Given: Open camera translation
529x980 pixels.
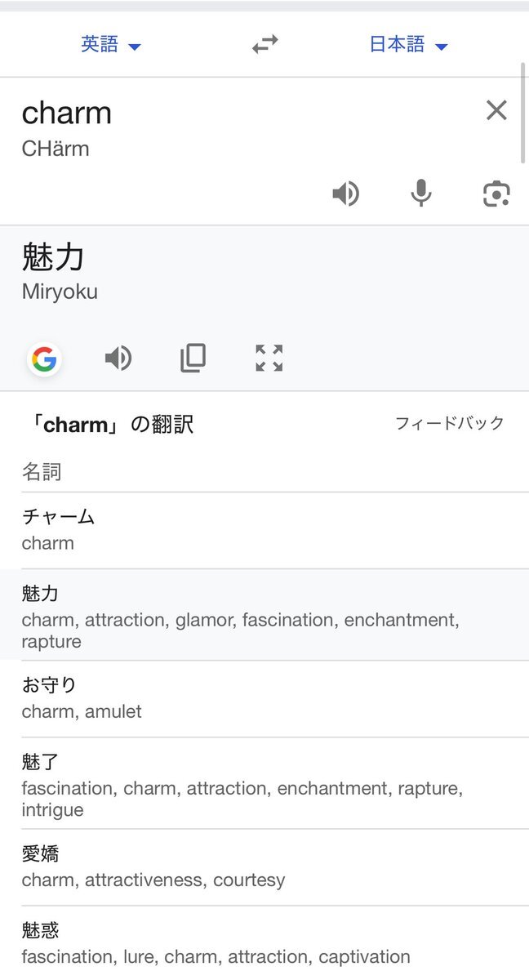Looking at the screenshot, I should coord(496,194).
